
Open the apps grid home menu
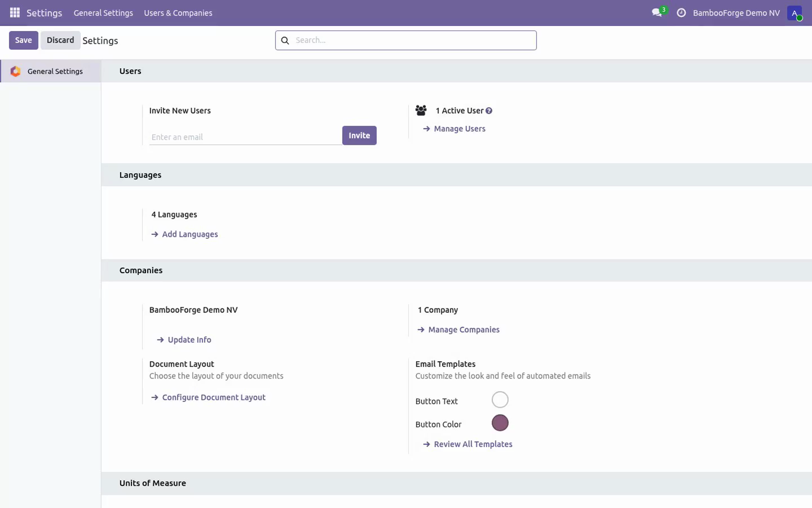(x=15, y=13)
